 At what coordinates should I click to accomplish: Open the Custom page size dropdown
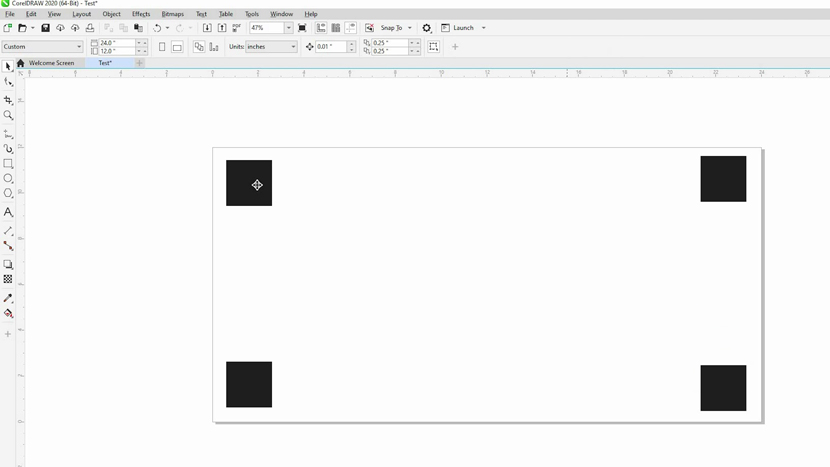[79, 47]
